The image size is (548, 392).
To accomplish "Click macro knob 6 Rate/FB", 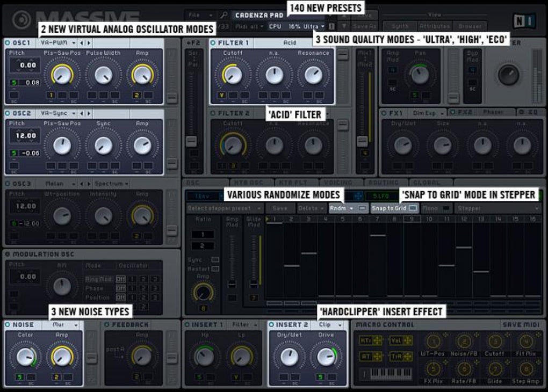I will click(x=465, y=369).
